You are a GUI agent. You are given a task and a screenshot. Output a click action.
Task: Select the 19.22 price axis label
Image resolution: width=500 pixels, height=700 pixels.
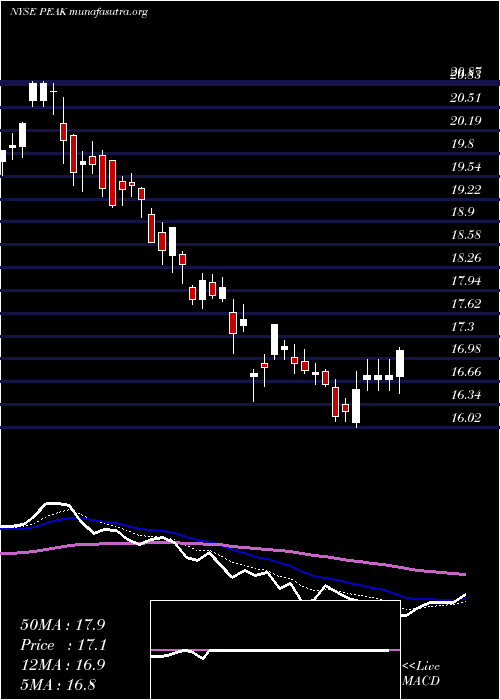coord(466,190)
